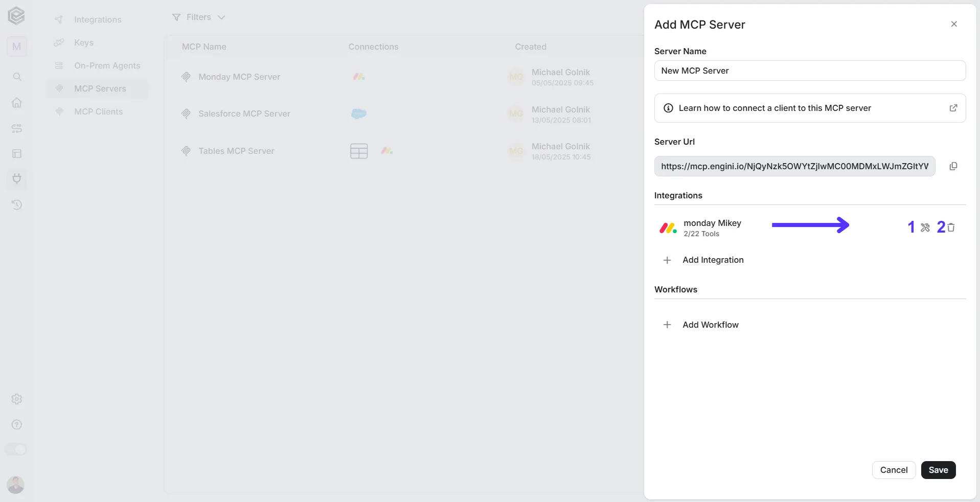The image size is (980, 502).
Task: Open Learn how to connect a client link
Action: click(x=810, y=108)
